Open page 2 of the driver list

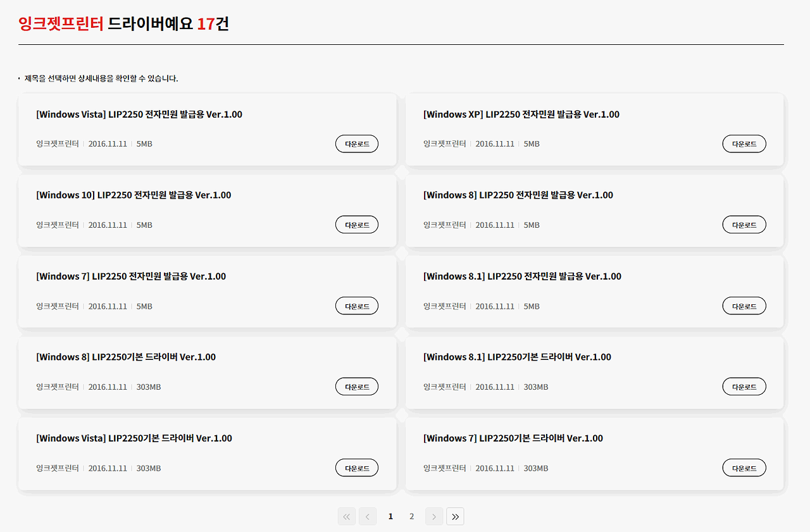coord(411,516)
